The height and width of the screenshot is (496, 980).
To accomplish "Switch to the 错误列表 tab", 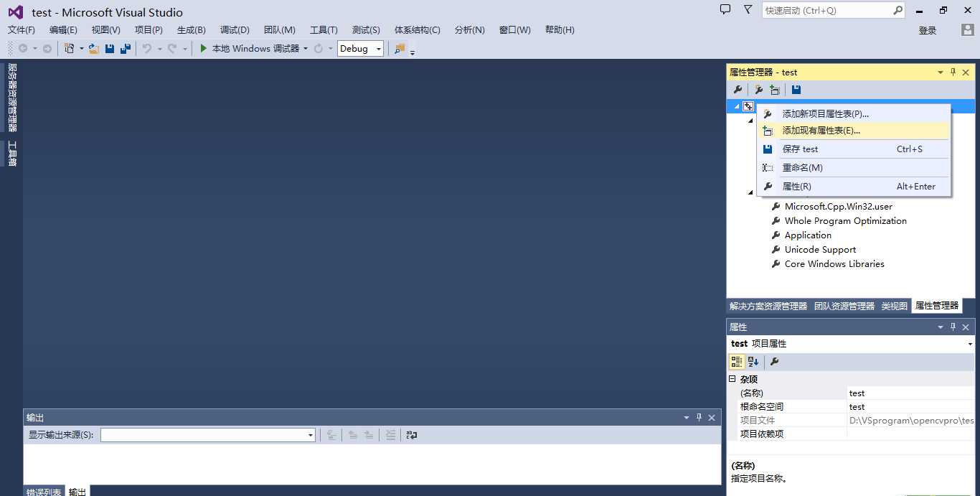I will click(44, 492).
